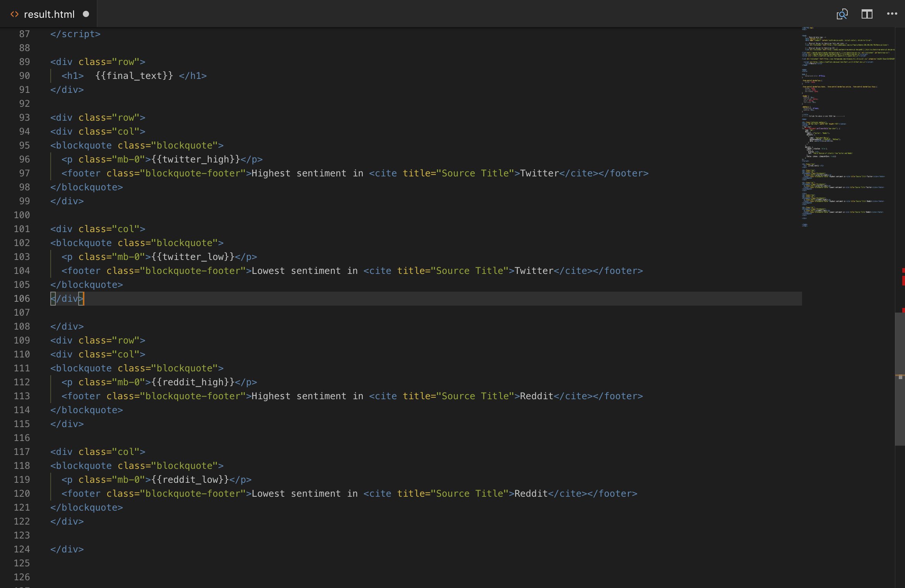The image size is (905, 588).
Task: Place the cursor on the {{final_text}} template variable
Action: (x=134, y=76)
